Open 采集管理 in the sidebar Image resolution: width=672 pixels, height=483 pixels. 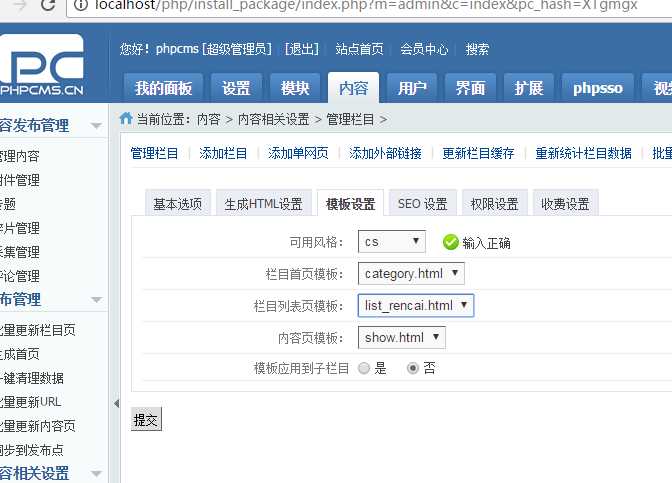click(x=20, y=252)
